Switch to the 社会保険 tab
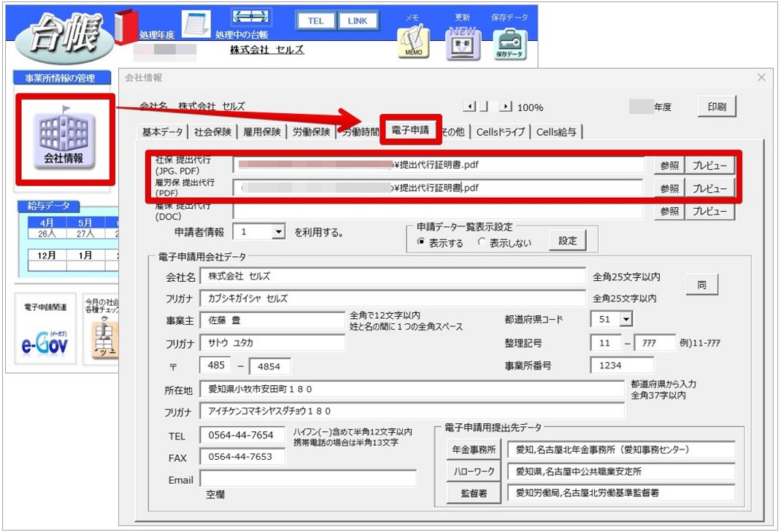This screenshot has height=532, width=781. (212, 132)
